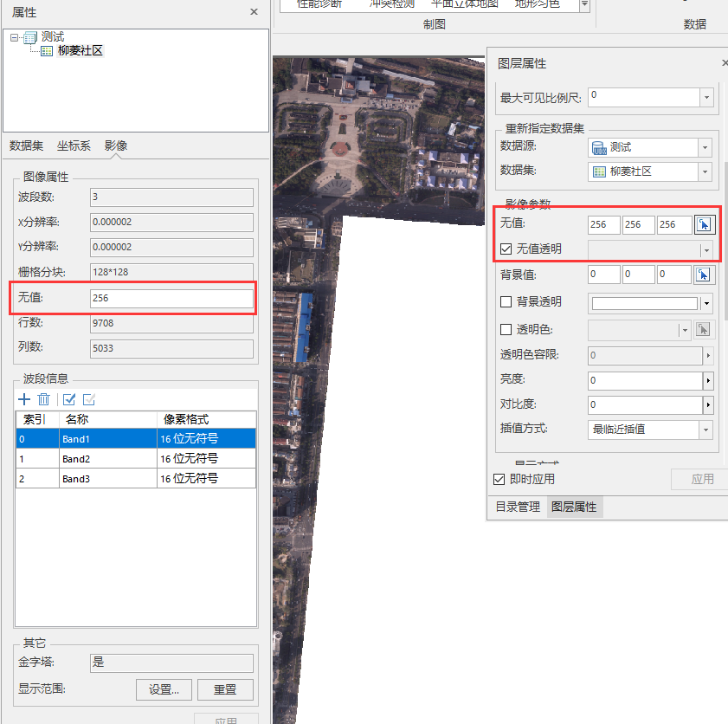Click the delete band trash icon
Screen dimensions: 728x724
point(43,399)
